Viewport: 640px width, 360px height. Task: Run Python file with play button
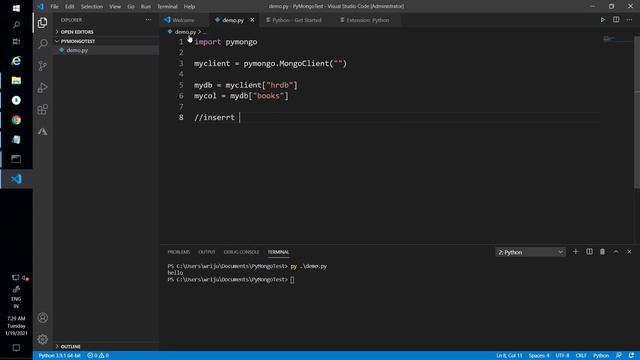coord(602,20)
